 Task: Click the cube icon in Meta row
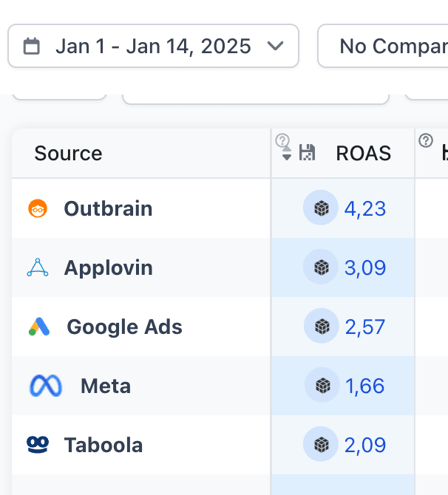tap(322, 386)
